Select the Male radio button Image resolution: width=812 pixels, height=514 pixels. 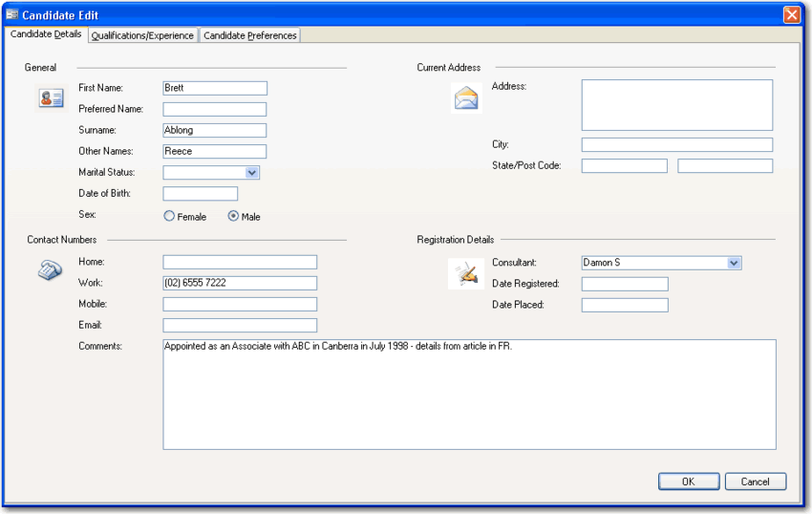233,217
